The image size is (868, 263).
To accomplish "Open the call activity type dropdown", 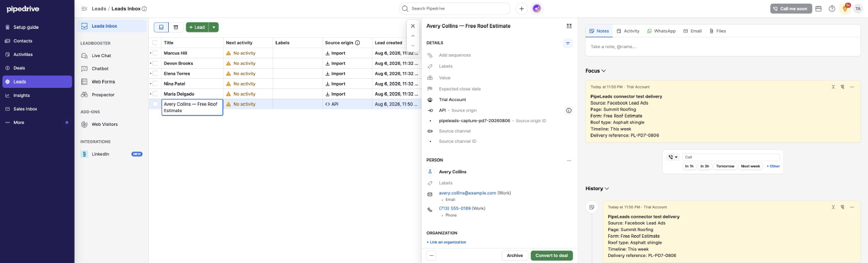I will tap(673, 157).
